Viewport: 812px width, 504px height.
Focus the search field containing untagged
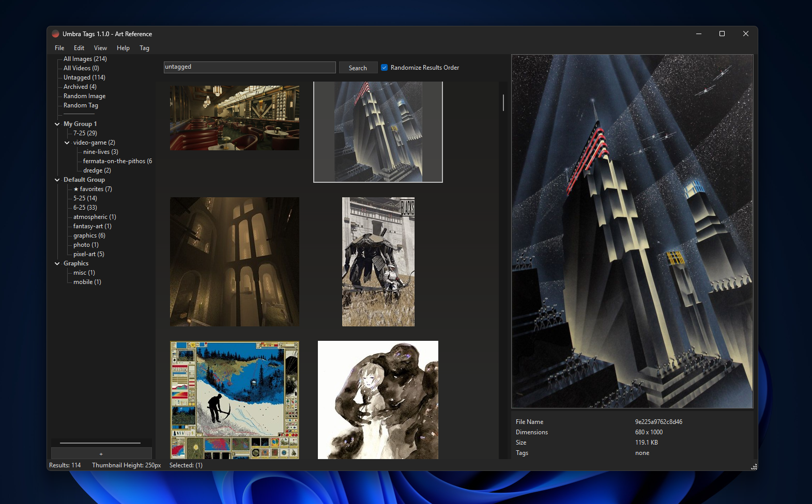pos(250,67)
